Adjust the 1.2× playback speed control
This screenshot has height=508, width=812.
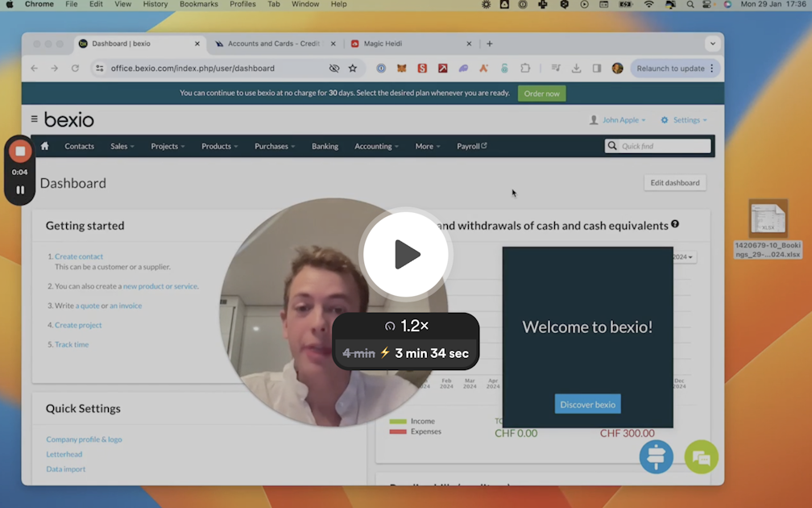tap(406, 326)
